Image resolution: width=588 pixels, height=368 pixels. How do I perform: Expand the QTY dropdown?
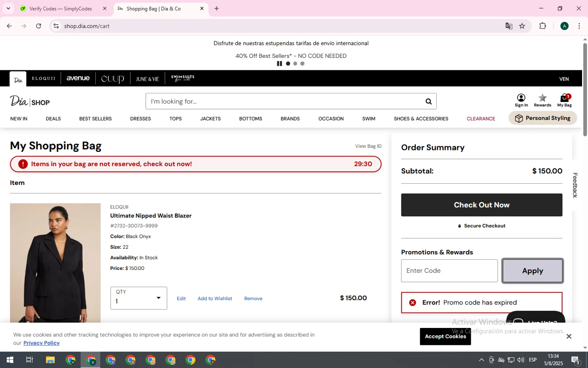(139, 298)
